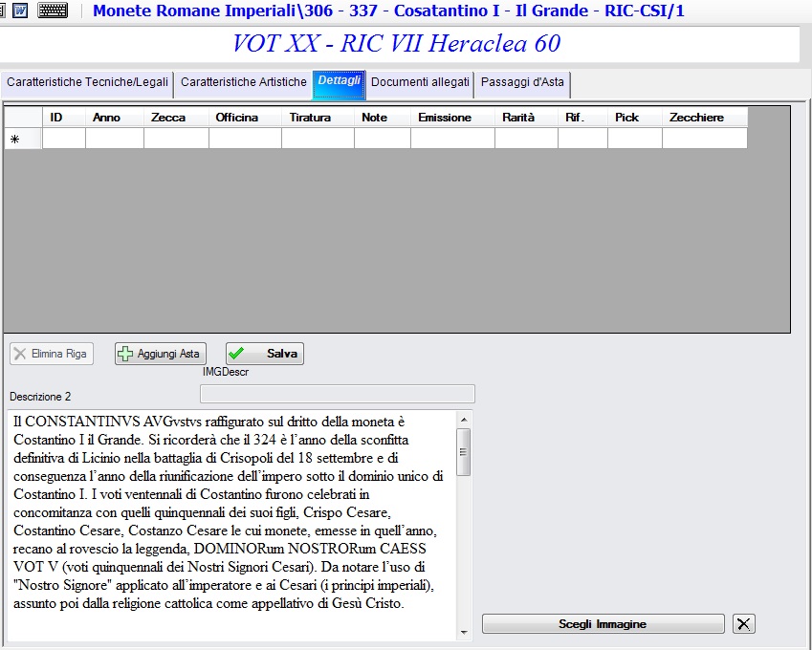
Task: Click the X button beside Scegli Immagine
Action: (x=744, y=623)
